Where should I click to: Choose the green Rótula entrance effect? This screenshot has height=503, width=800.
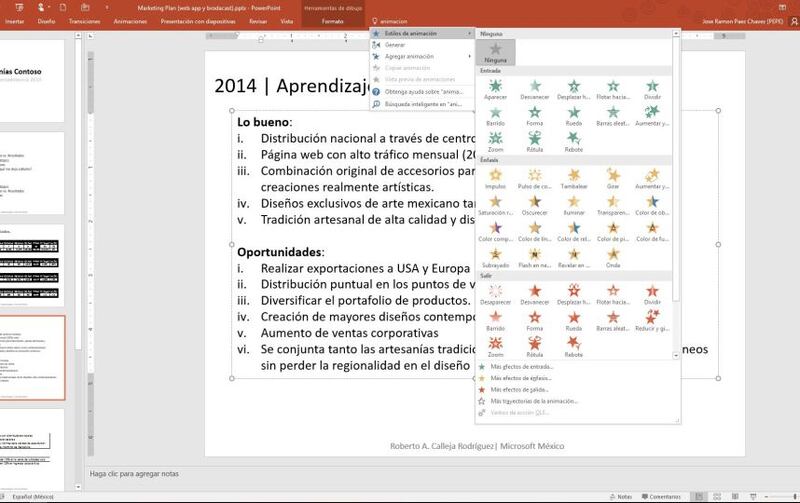click(535, 142)
